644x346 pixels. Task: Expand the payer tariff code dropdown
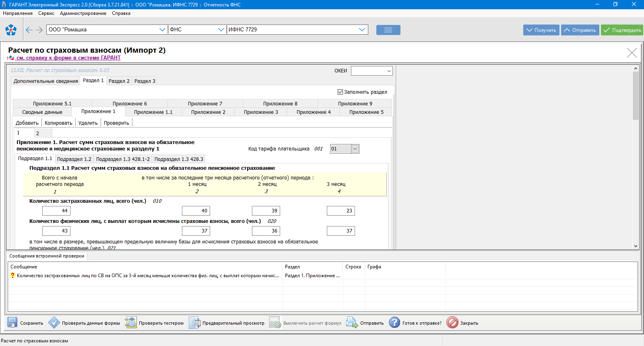click(355, 149)
